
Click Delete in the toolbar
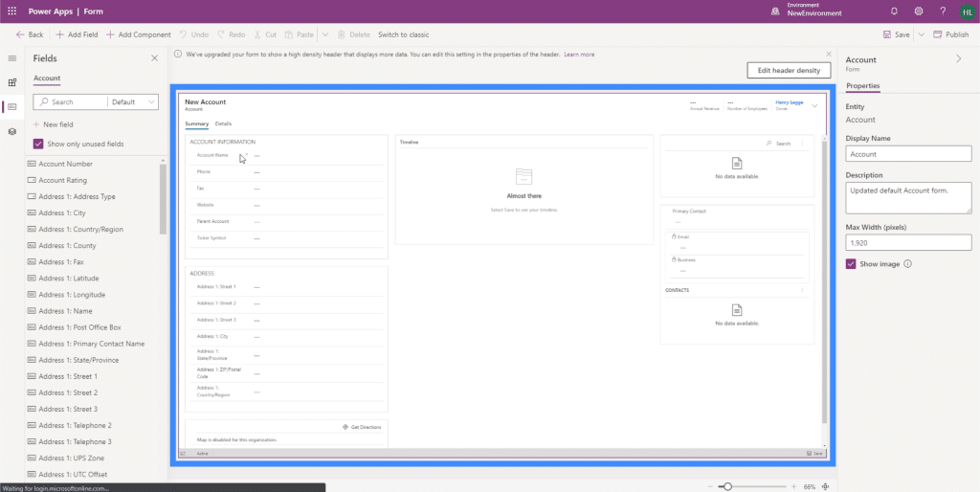click(354, 34)
